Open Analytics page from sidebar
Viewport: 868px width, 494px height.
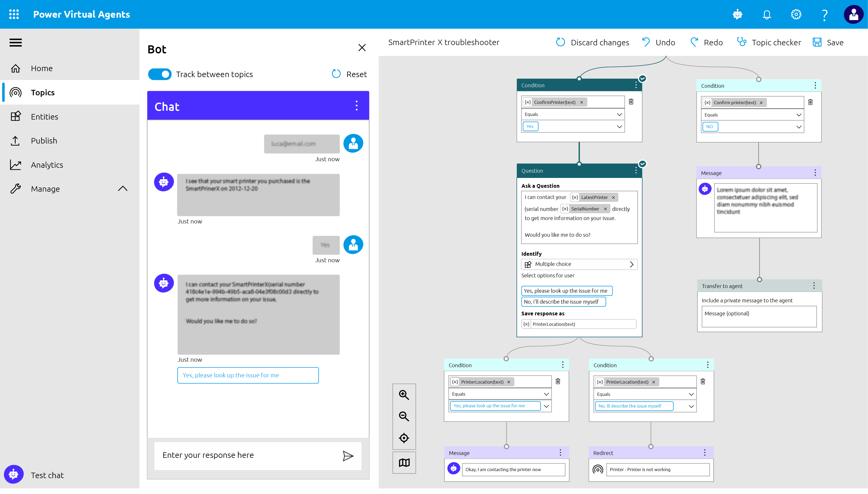pos(47,165)
